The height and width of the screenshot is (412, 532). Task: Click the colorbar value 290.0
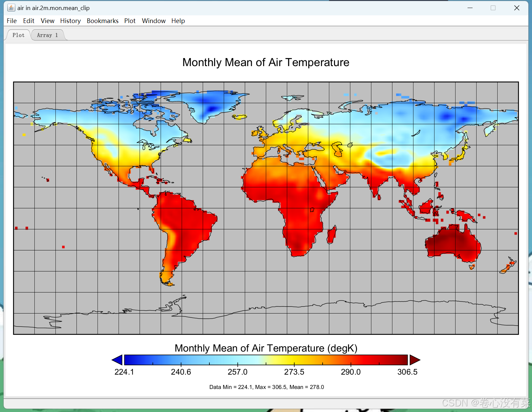click(351, 372)
